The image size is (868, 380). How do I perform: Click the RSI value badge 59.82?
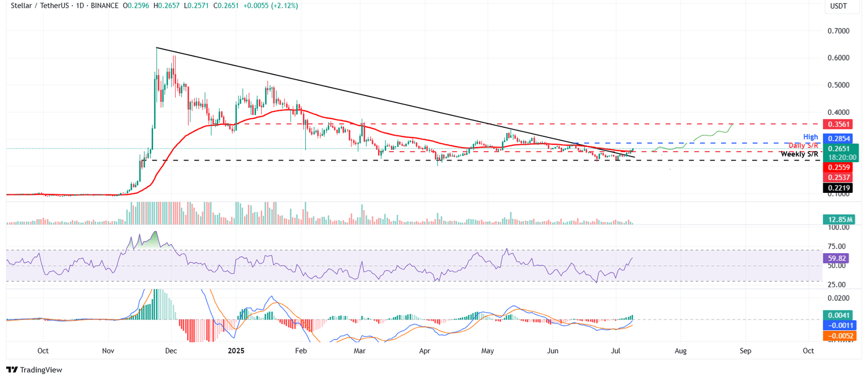pos(837,258)
